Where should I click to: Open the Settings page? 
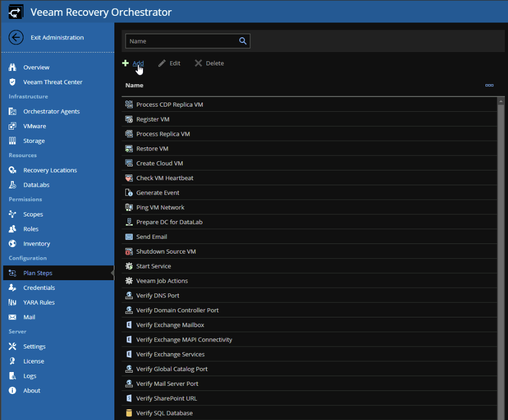pyautogui.click(x=34, y=347)
